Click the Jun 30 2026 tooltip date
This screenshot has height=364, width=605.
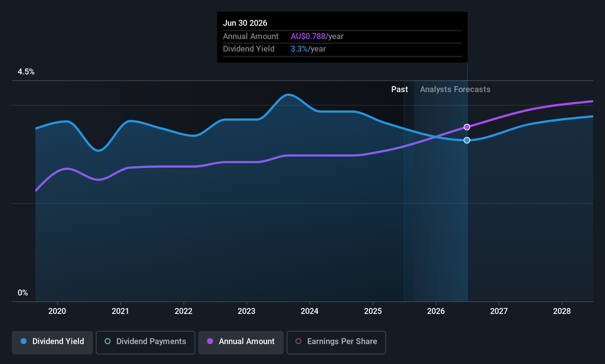pyautogui.click(x=245, y=23)
